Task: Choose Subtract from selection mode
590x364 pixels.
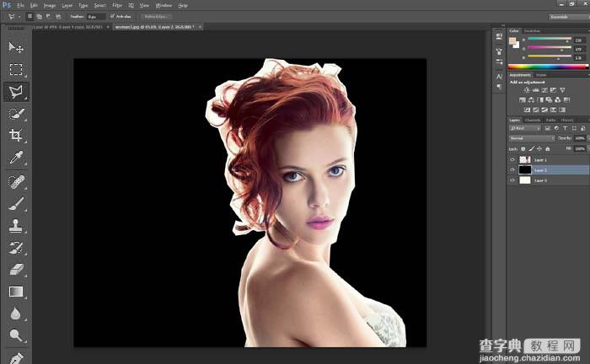Action: 49,17
